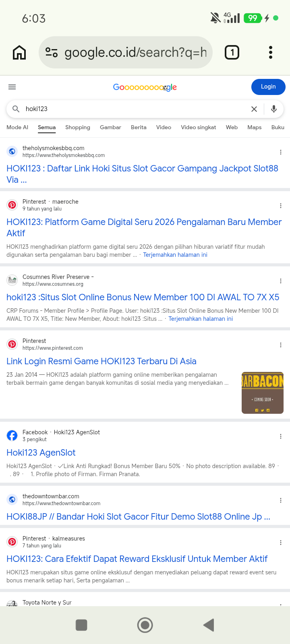Switch to Berita tab
This screenshot has height=644, width=290.
pos(139,127)
